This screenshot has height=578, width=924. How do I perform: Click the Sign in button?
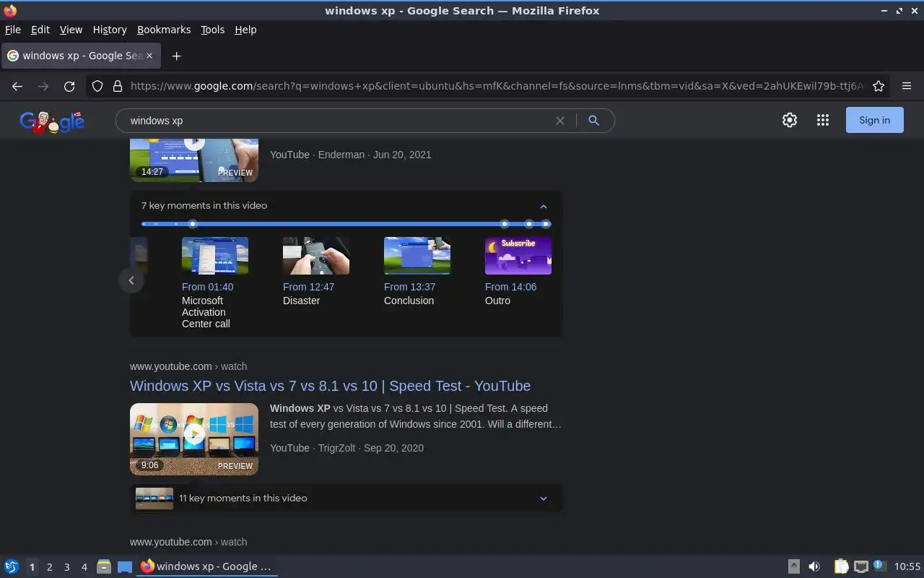tap(875, 120)
